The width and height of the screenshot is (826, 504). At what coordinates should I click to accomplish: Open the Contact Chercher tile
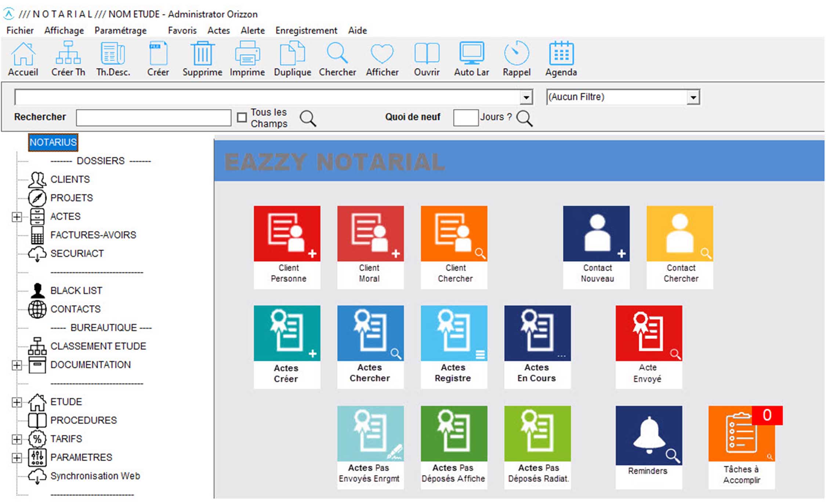click(680, 247)
